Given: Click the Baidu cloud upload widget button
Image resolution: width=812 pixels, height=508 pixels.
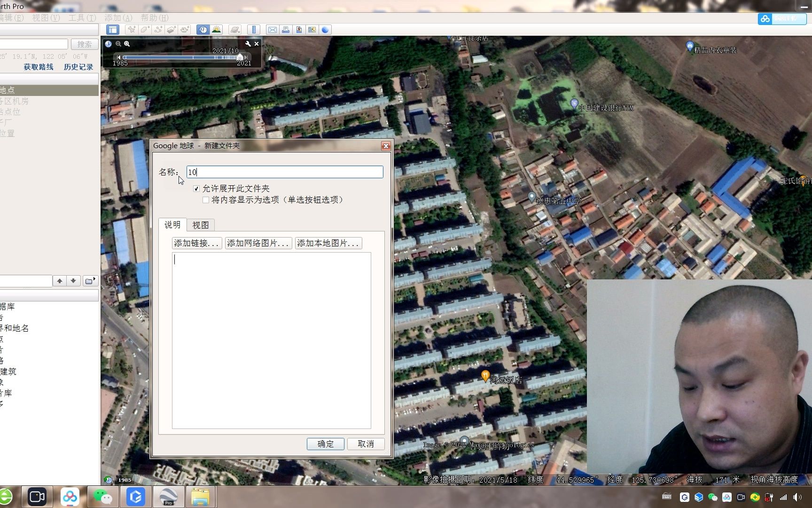Looking at the screenshot, I should coord(782,19).
